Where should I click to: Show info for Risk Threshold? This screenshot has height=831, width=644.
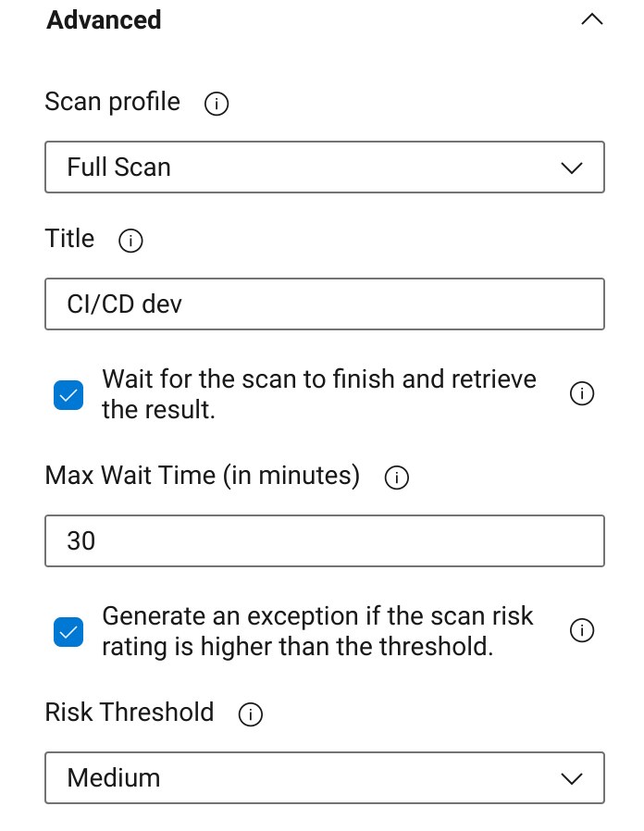pyautogui.click(x=250, y=714)
